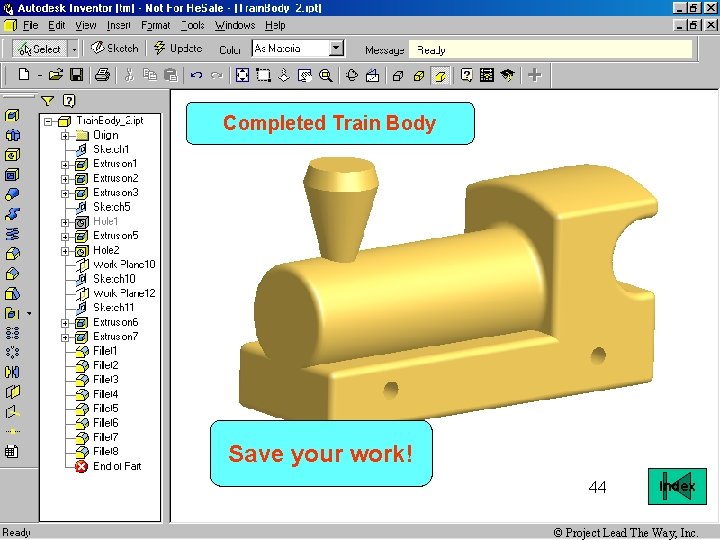The width and height of the screenshot is (720, 540).
Task: Click the Copy icon
Action: [x=150, y=74]
